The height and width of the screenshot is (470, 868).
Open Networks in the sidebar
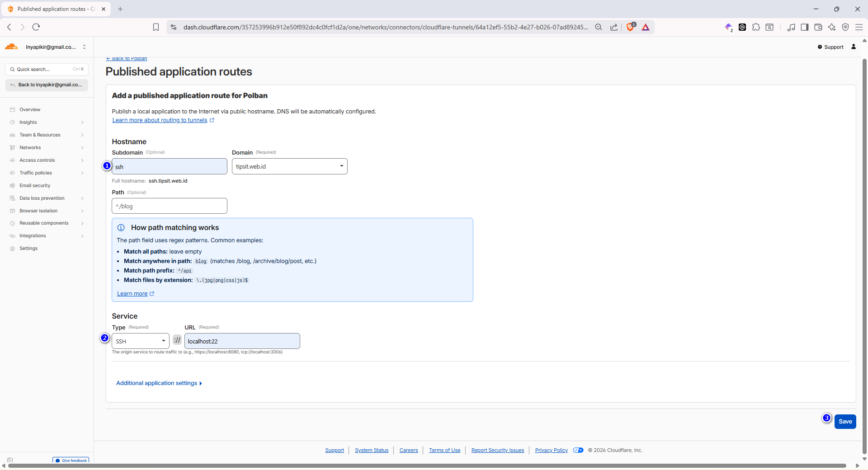30,148
